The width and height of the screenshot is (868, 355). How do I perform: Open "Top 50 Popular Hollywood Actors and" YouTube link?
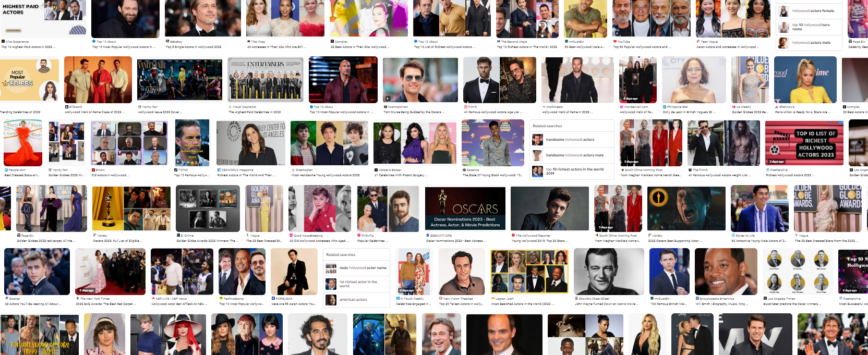tap(642, 47)
